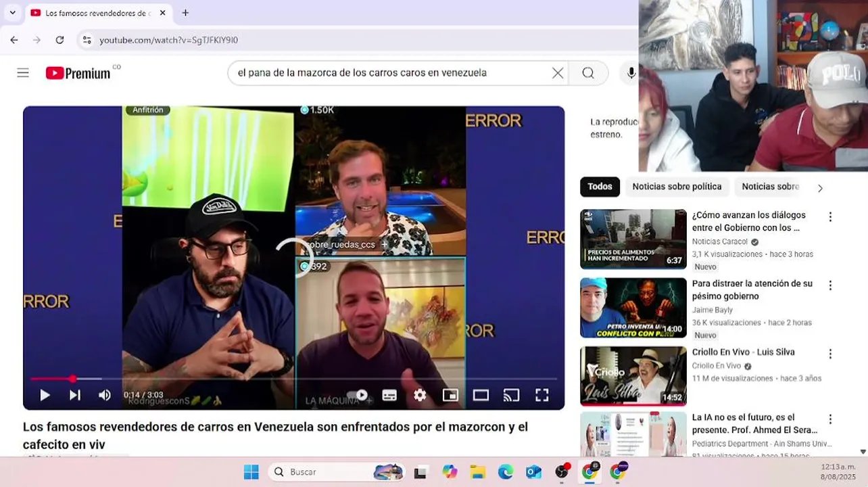Open the player settings gear
Image resolution: width=868 pixels, height=487 pixels.
(x=420, y=395)
